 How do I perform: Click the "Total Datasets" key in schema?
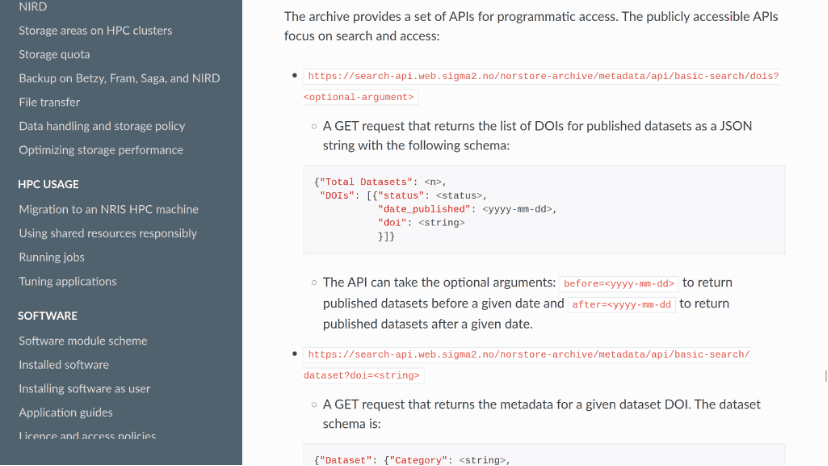(x=365, y=182)
